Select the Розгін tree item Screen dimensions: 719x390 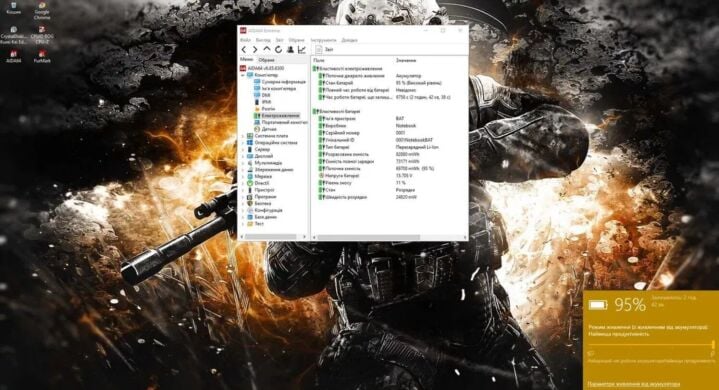(x=264, y=109)
